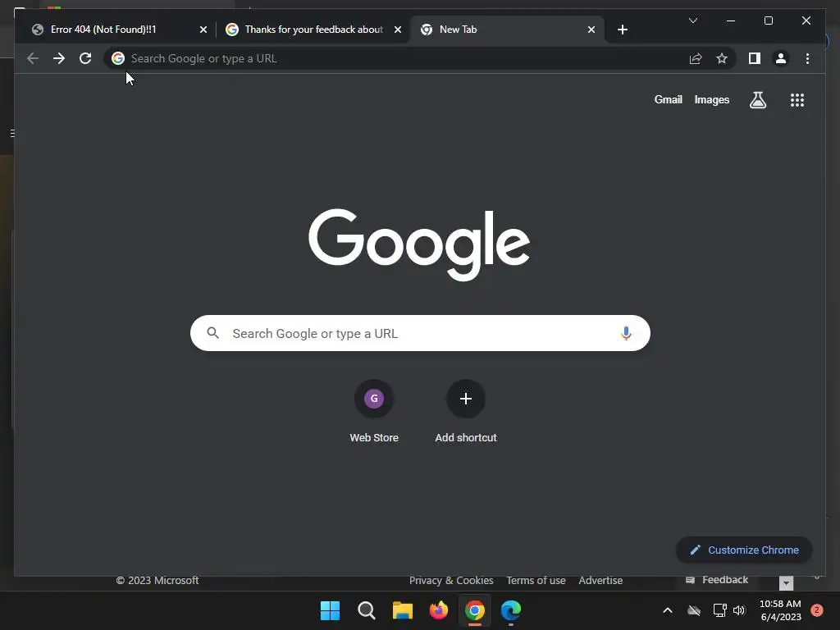
Task: Focus the Google search box on page
Action: coord(420,333)
